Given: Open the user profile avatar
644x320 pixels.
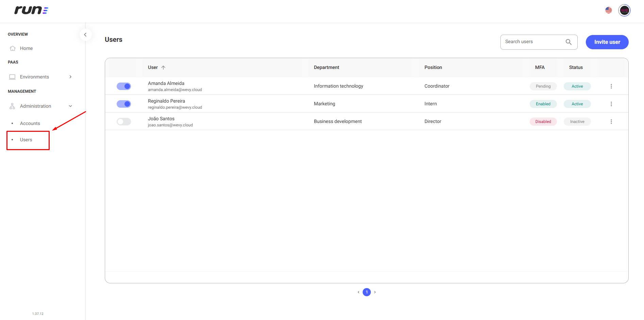Looking at the screenshot, I should pos(624,10).
